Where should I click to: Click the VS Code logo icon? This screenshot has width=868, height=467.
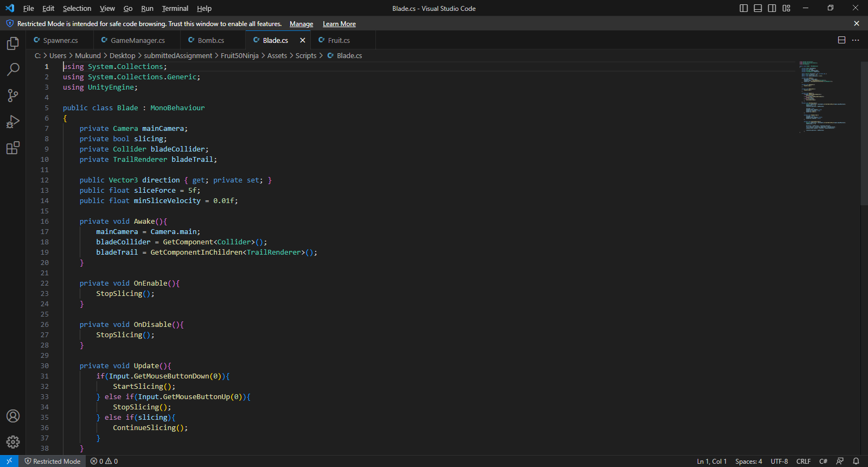point(10,8)
